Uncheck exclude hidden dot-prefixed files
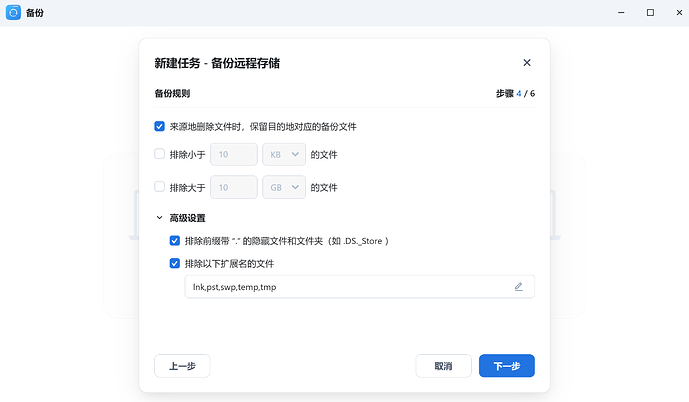This screenshot has width=689, height=402. 175,241
